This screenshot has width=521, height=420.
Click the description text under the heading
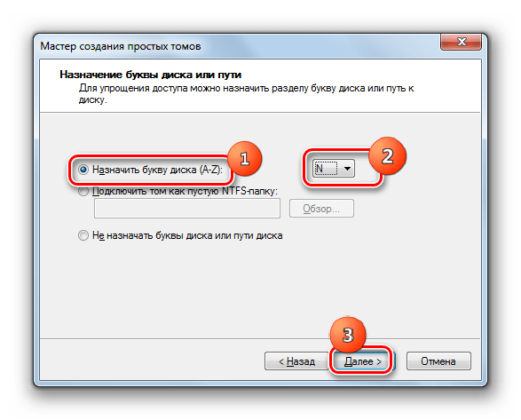[x=246, y=94]
